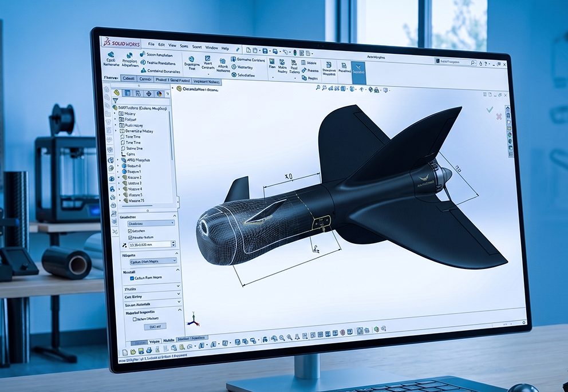Open the View menu
The height and width of the screenshot is (392, 568).
(172, 45)
